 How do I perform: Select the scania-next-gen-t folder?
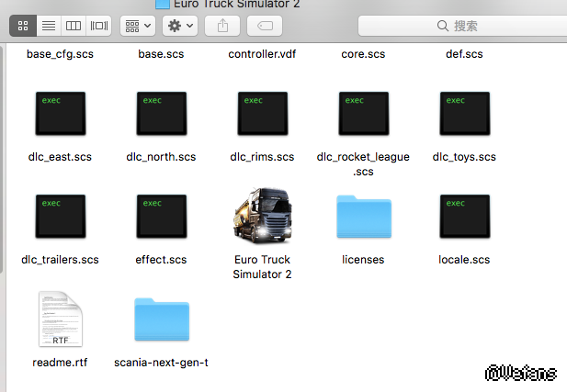click(162, 322)
